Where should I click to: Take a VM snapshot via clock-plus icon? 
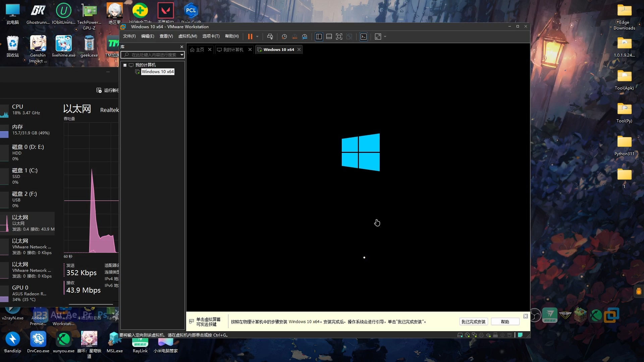coord(284,37)
